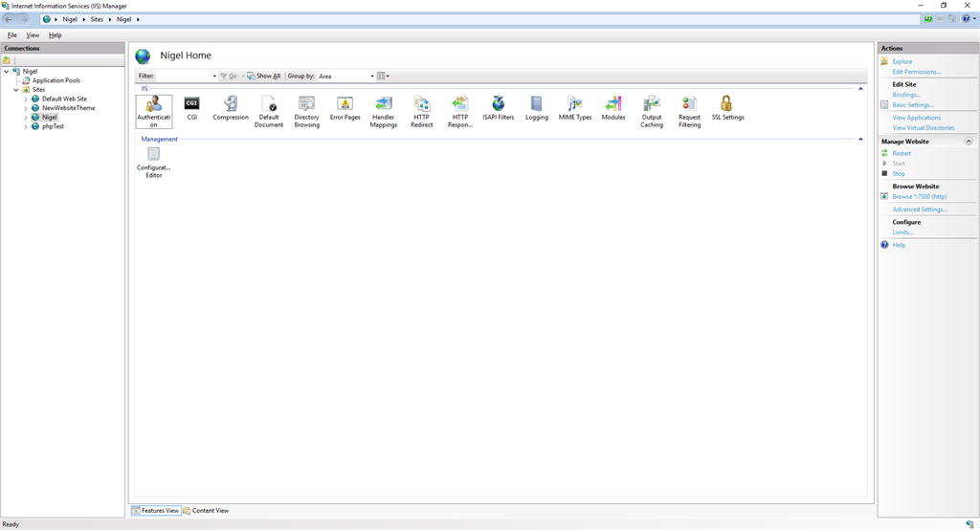
Task: Expand the phpTest site node
Action: click(26, 126)
